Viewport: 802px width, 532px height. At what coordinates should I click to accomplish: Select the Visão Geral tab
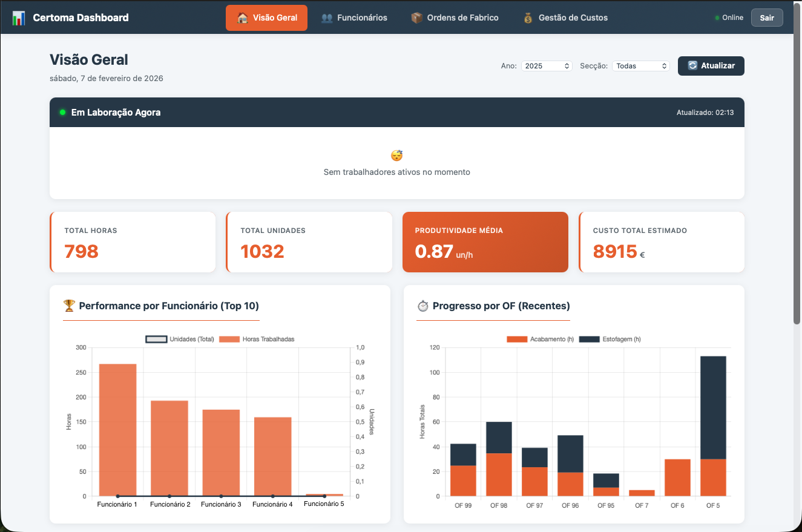(x=266, y=18)
